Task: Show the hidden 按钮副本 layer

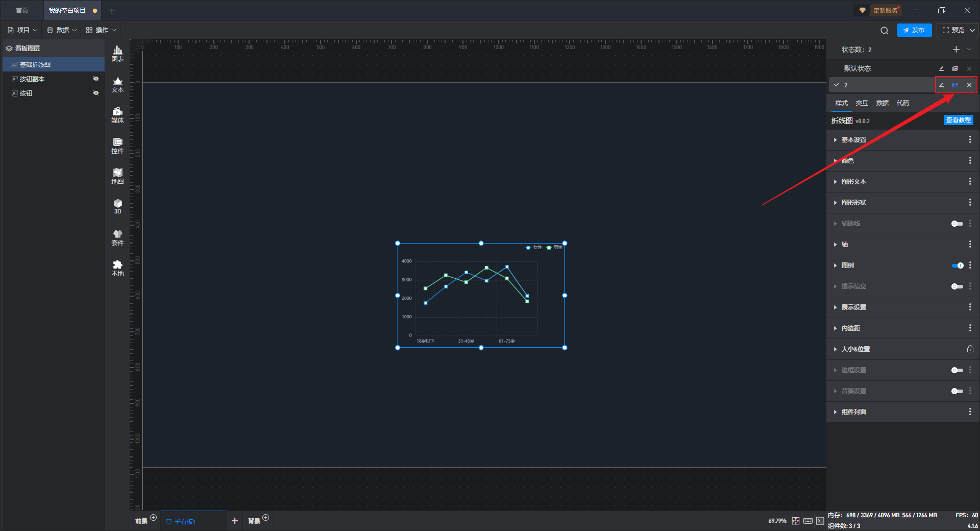Action: [95, 79]
